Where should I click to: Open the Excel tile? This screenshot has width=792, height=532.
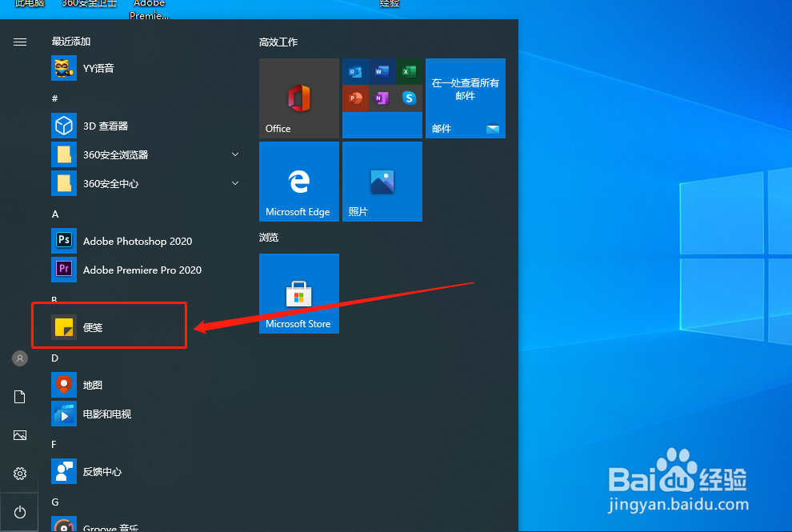point(410,71)
